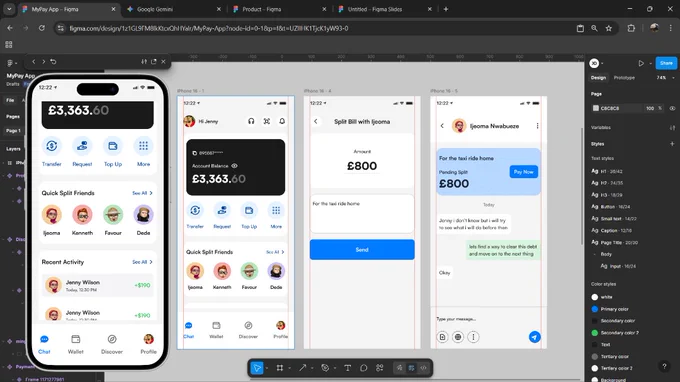This screenshot has width=680, height=382.
Task: Open preview options sliders icon
Action: (144, 62)
